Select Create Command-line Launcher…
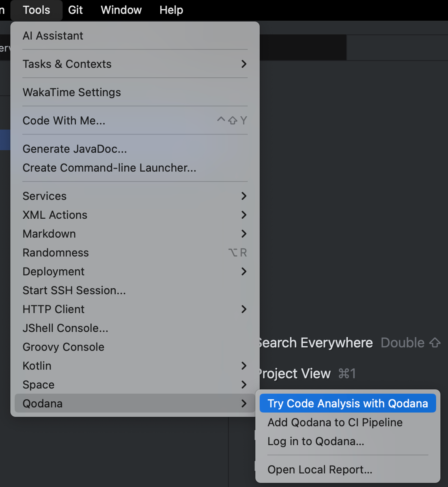Image resolution: width=448 pixels, height=487 pixels. [109, 168]
